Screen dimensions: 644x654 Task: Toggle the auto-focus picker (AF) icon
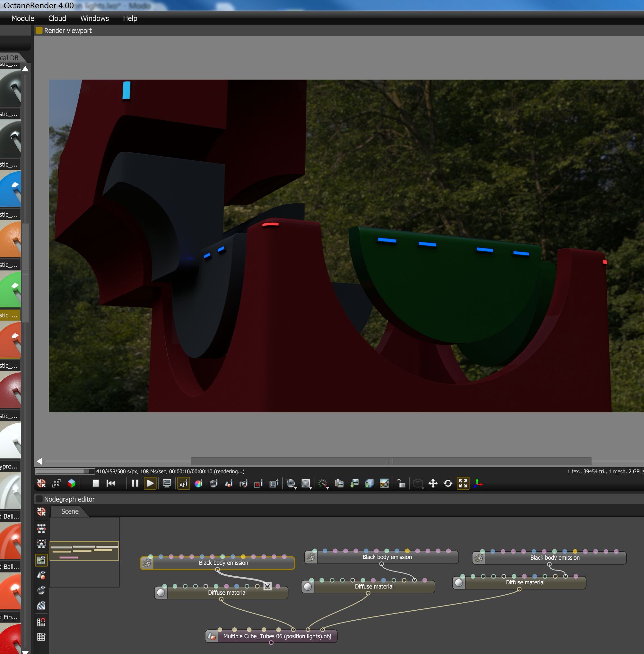pyautogui.click(x=183, y=484)
